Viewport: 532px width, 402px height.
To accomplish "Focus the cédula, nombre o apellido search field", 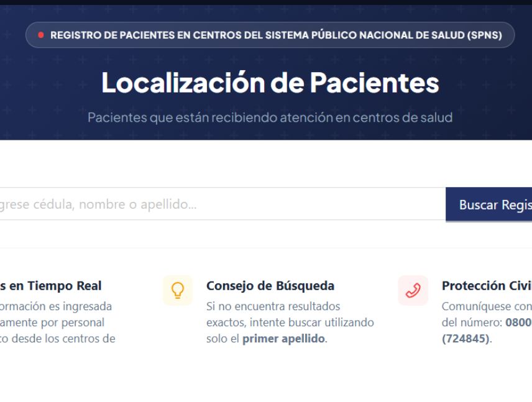I will [x=222, y=204].
